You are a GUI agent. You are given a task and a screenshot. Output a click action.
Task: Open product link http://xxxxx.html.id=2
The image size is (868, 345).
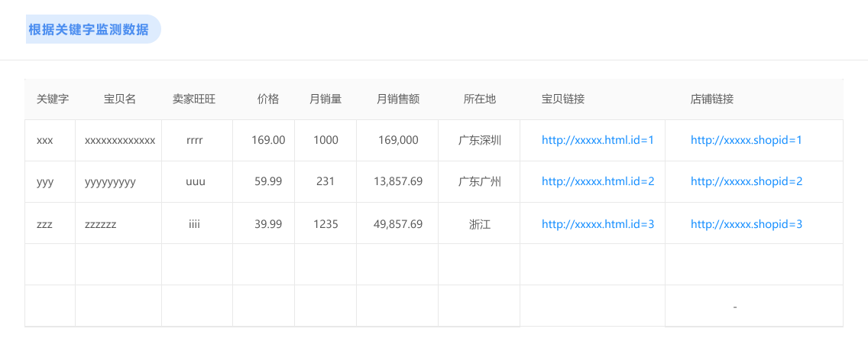click(x=598, y=181)
